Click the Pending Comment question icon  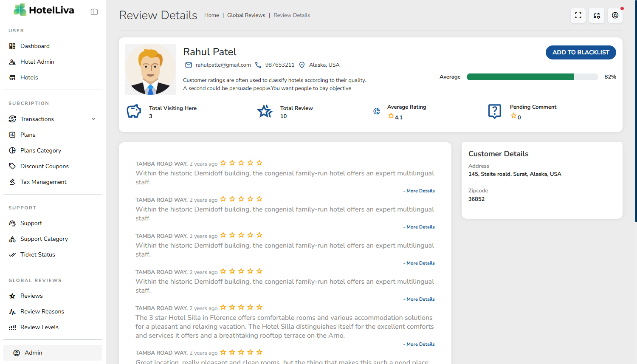495,111
